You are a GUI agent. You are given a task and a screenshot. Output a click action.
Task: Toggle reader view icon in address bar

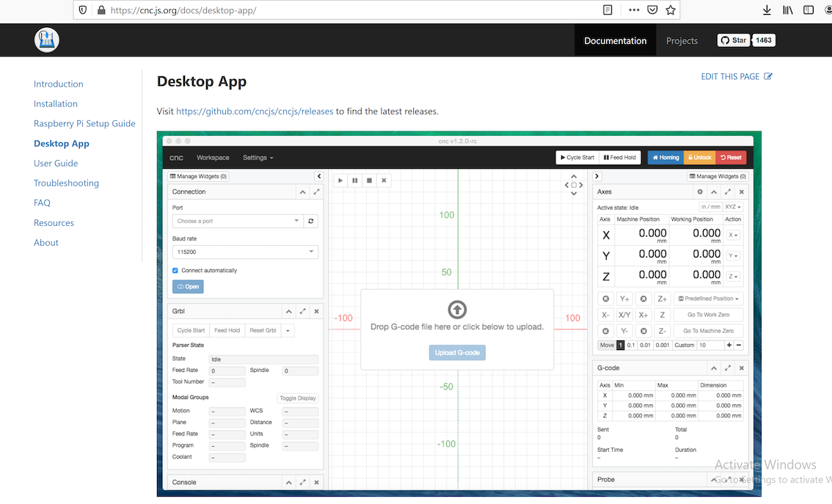607,10
